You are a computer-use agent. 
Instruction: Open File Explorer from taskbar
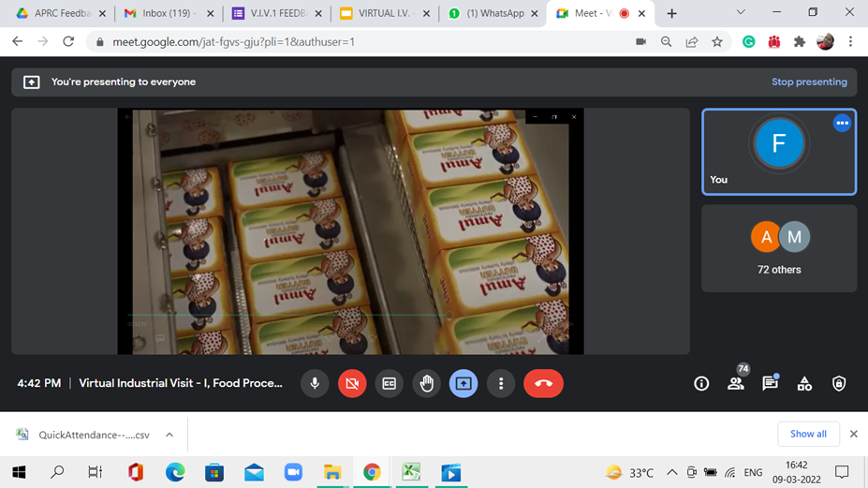(332, 472)
